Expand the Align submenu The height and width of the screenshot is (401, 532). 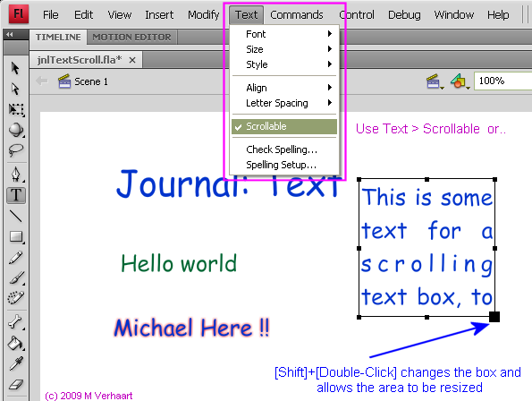(x=284, y=88)
